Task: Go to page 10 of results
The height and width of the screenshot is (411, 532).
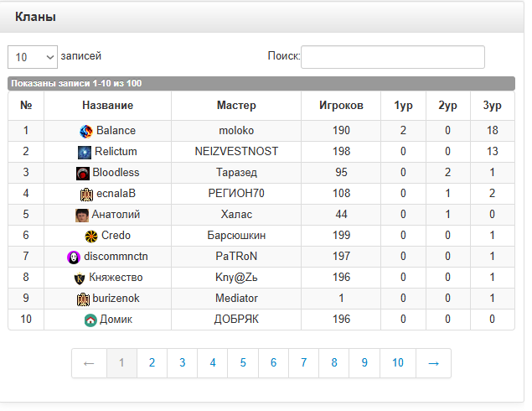Action: [x=397, y=363]
